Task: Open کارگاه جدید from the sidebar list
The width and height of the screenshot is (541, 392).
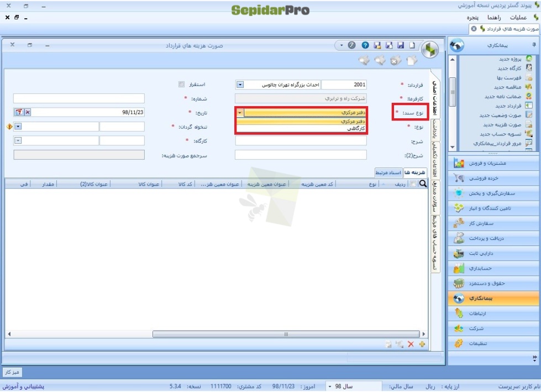Action: (510, 69)
